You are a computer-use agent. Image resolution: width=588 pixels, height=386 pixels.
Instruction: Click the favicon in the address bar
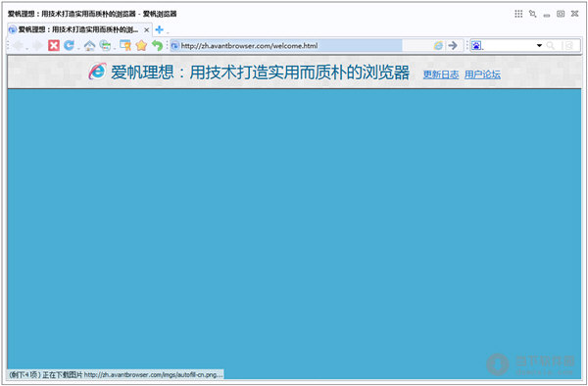174,46
